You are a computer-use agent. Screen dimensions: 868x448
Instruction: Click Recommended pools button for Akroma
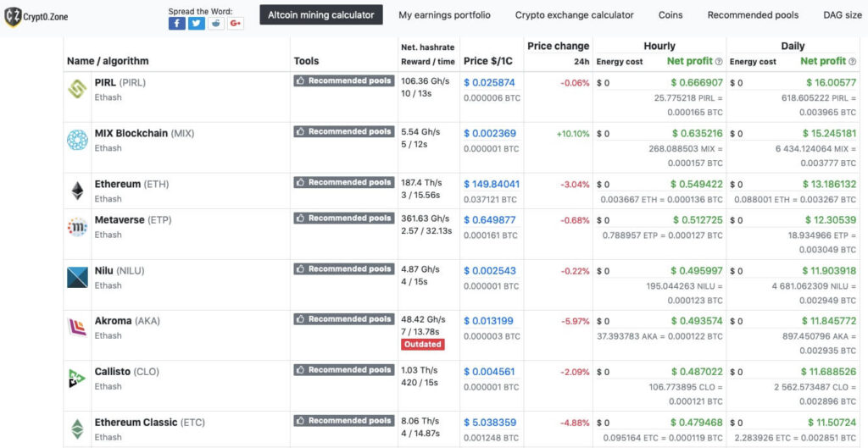click(x=344, y=319)
